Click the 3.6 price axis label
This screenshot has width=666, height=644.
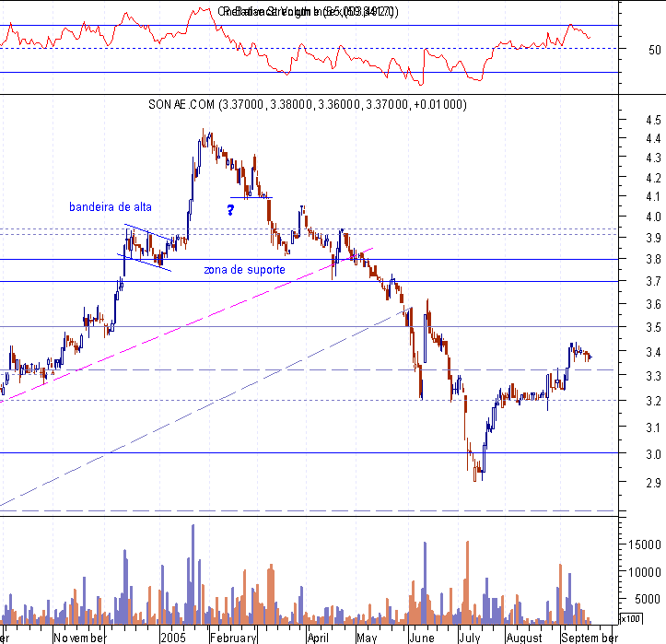pyautogui.click(x=653, y=304)
